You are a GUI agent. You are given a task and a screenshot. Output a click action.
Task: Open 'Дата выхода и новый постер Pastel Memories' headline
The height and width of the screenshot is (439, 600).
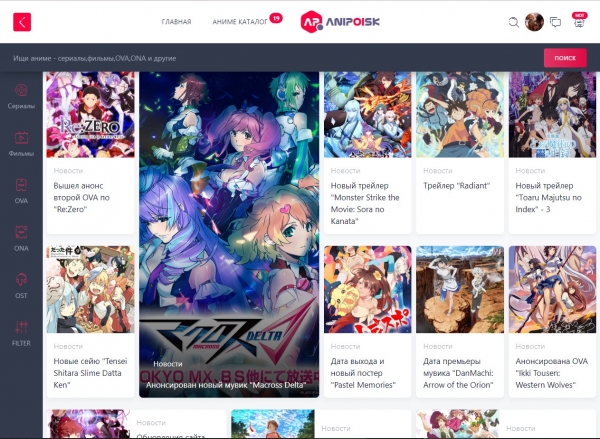pyautogui.click(x=363, y=373)
